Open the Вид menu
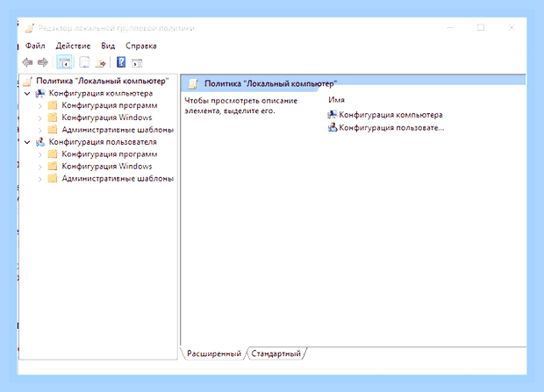The height and width of the screenshot is (392, 544). click(108, 46)
